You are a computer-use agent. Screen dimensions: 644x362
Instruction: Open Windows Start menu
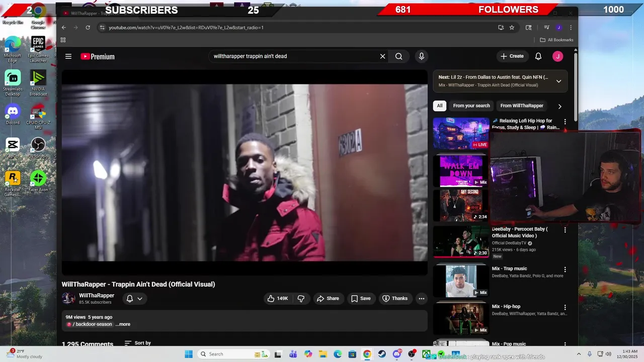[x=189, y=354]
